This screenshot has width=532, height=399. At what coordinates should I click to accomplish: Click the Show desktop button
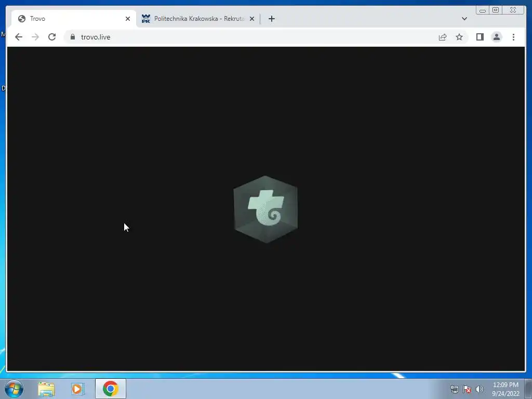528,389
